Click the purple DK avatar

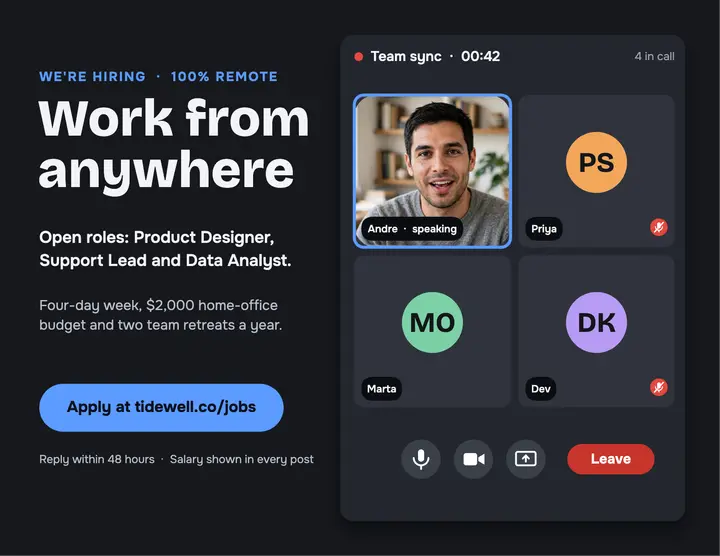pos(596,322)
